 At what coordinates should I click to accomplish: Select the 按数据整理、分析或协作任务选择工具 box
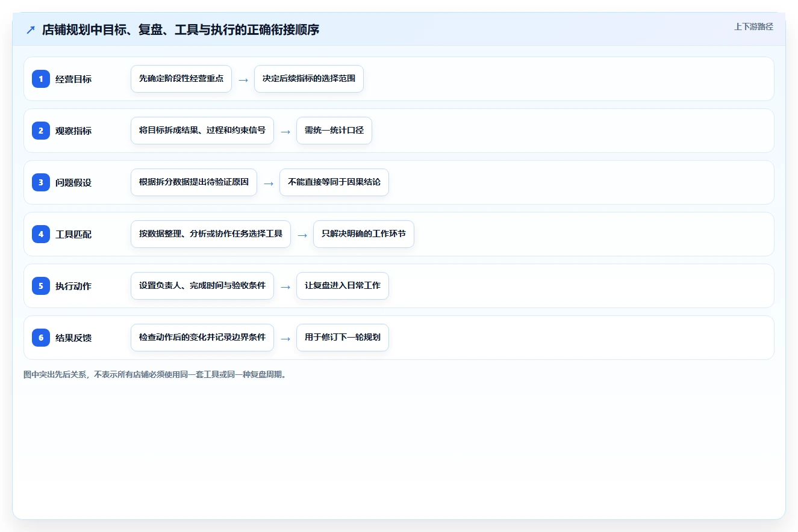tap(211, 234)
